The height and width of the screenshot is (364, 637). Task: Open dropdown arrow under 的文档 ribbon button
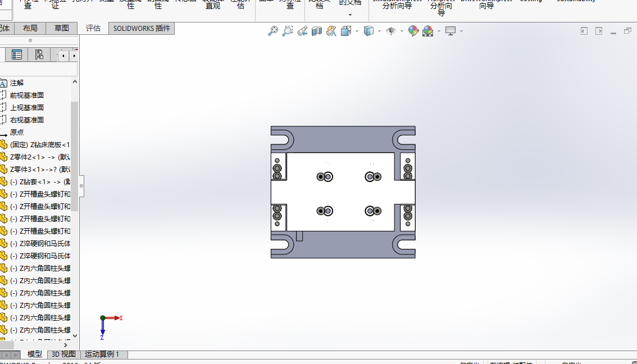coord(350,15)
